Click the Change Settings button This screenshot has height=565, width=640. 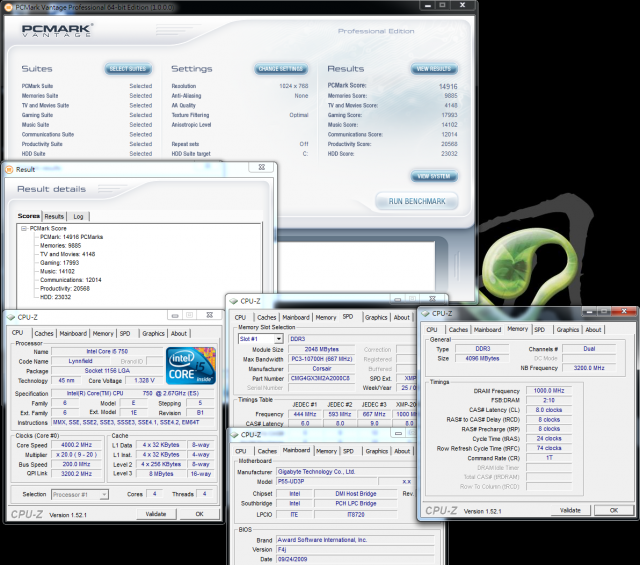(x=281, y=69)
